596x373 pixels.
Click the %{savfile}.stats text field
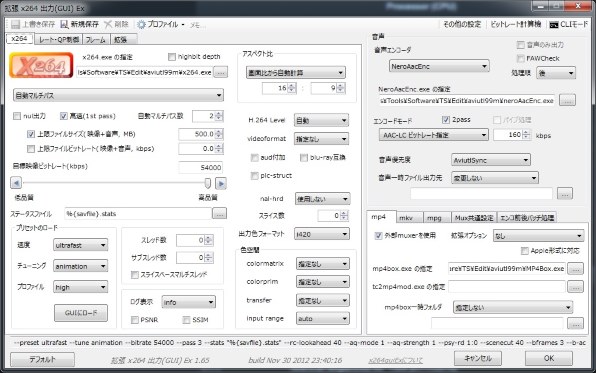point(138,214)
